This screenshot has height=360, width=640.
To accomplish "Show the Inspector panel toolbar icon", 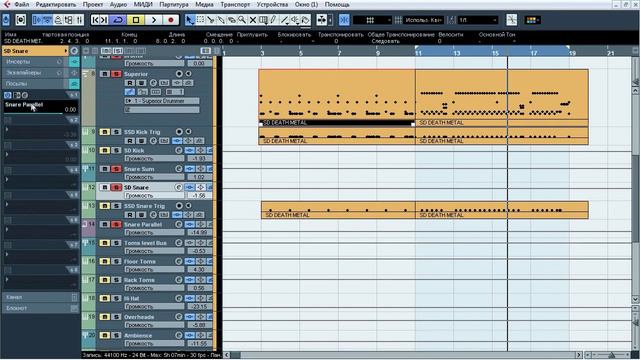I will tap(37, 20).
